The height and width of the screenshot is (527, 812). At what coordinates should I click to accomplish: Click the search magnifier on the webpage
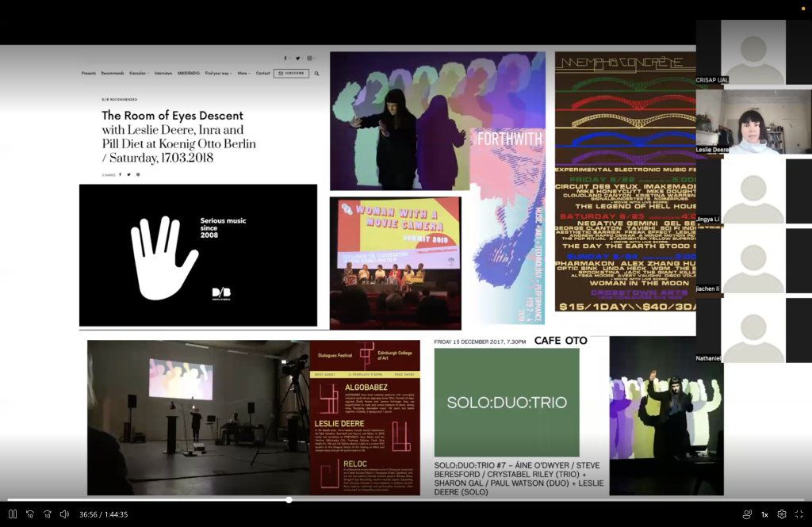(x=317, y=74)
